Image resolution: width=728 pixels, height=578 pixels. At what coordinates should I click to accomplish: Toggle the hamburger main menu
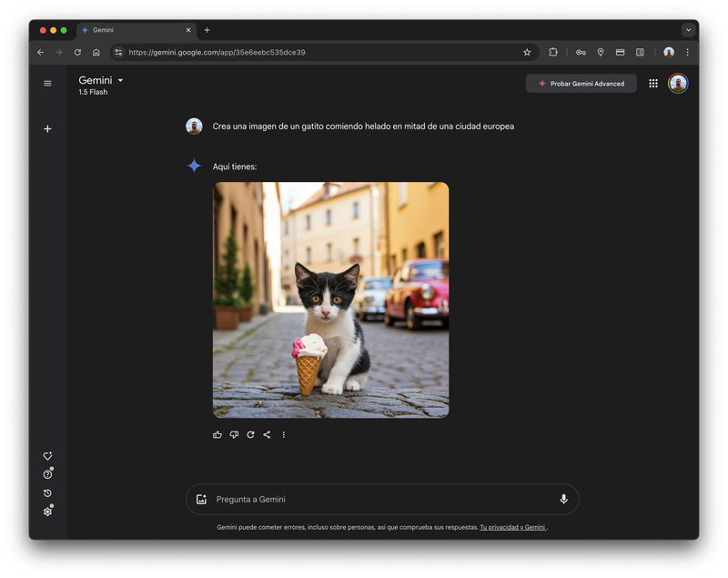click(x=47, y=84)
